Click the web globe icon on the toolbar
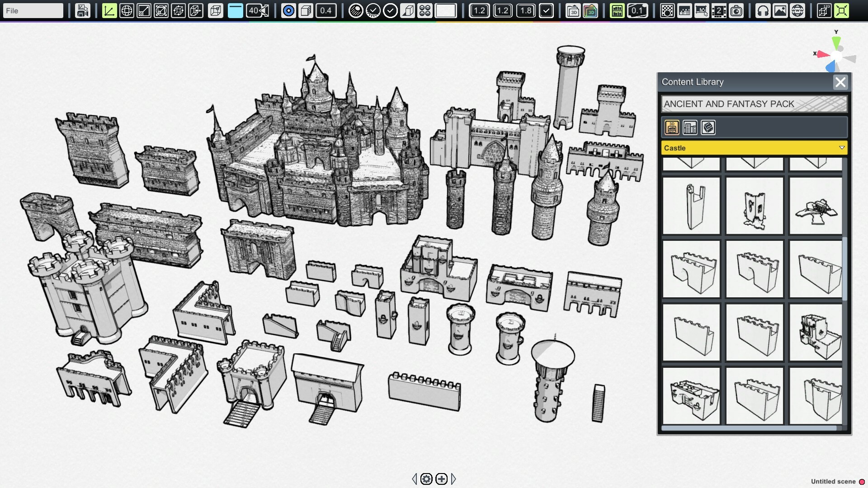 click(x=797, y=10)
